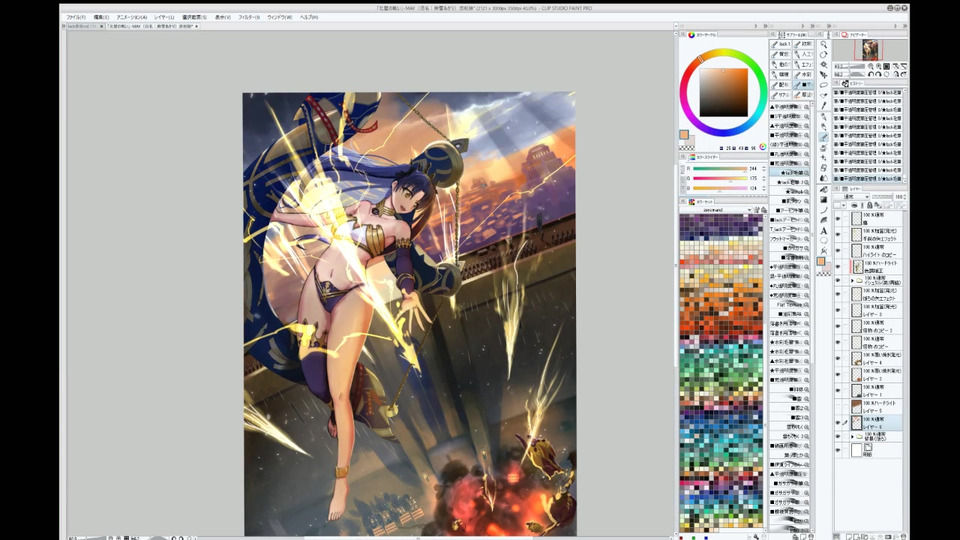960x540 pixels.
Task: Select the straight line Figure tool
Action: point(824,210)
